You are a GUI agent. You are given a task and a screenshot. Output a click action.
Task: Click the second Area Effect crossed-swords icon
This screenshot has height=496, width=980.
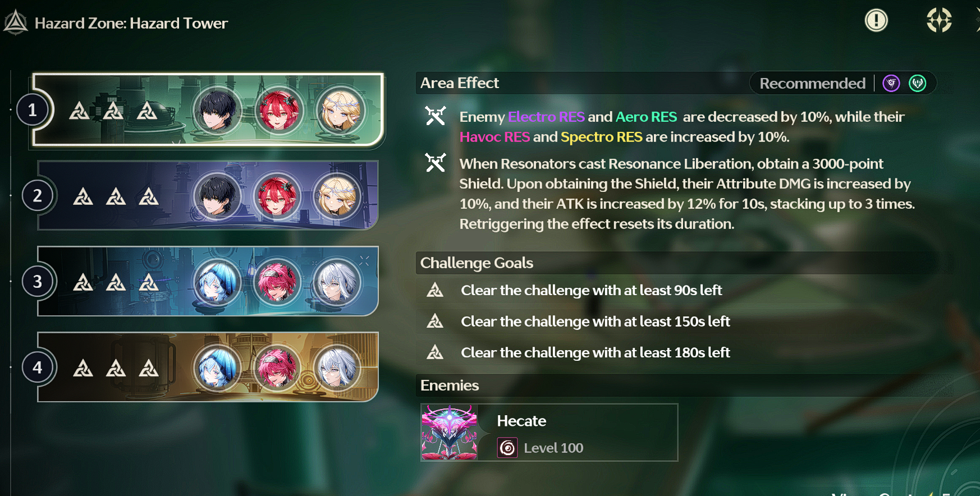[x=435, y=163]
